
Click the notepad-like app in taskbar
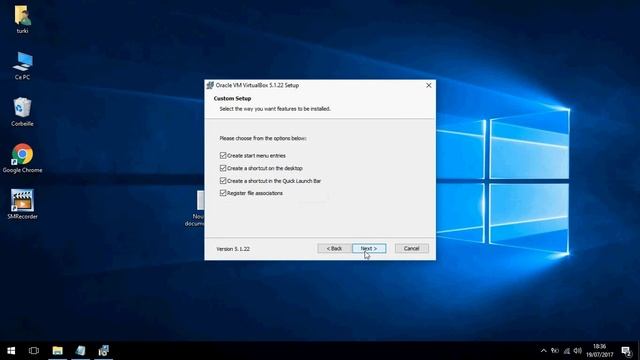tap(80, 351)
